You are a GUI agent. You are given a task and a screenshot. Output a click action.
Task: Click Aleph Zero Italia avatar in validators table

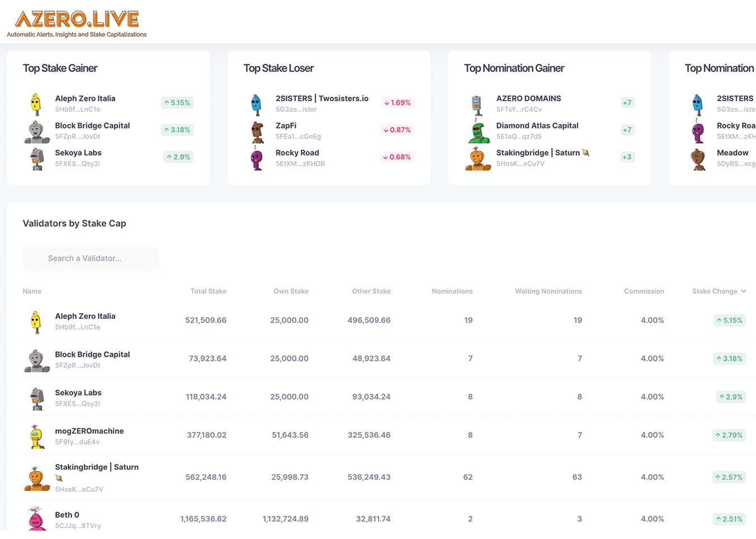36,322
